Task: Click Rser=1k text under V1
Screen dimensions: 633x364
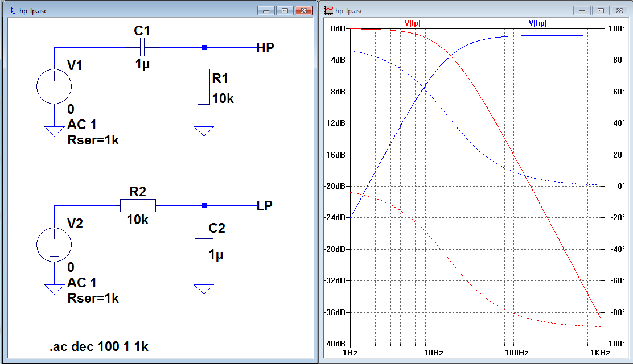Action: (x=93, y=140)
